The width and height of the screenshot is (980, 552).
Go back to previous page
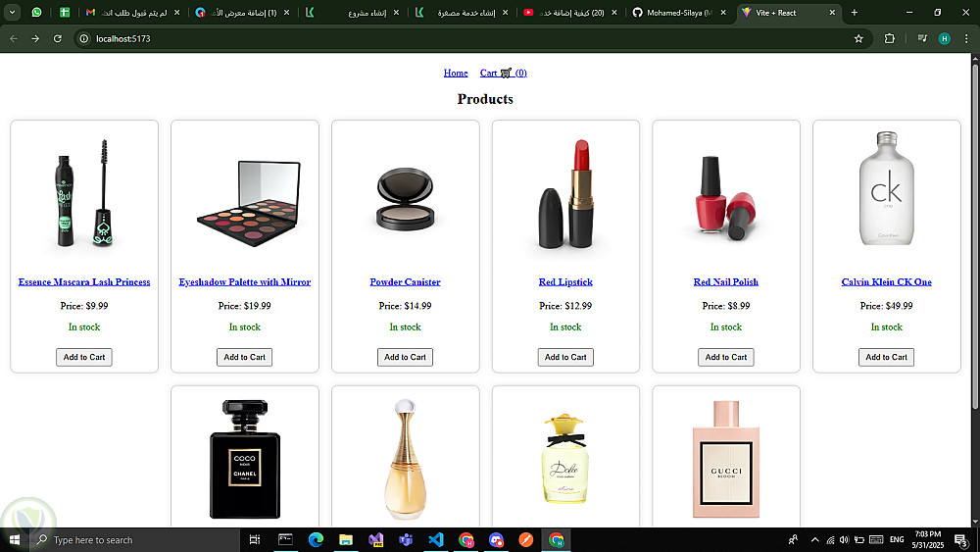(x=14, y=39)
